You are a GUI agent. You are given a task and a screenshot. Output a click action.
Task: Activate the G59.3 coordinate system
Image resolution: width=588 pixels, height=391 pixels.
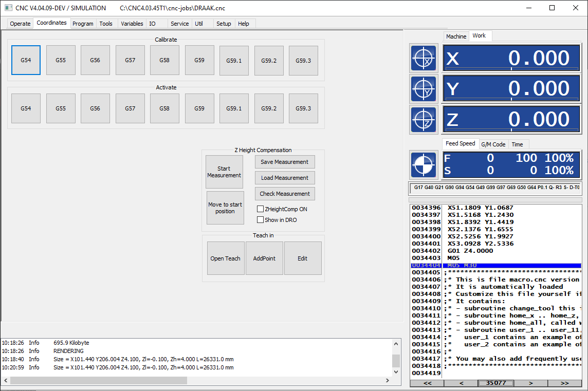point(303,108)
